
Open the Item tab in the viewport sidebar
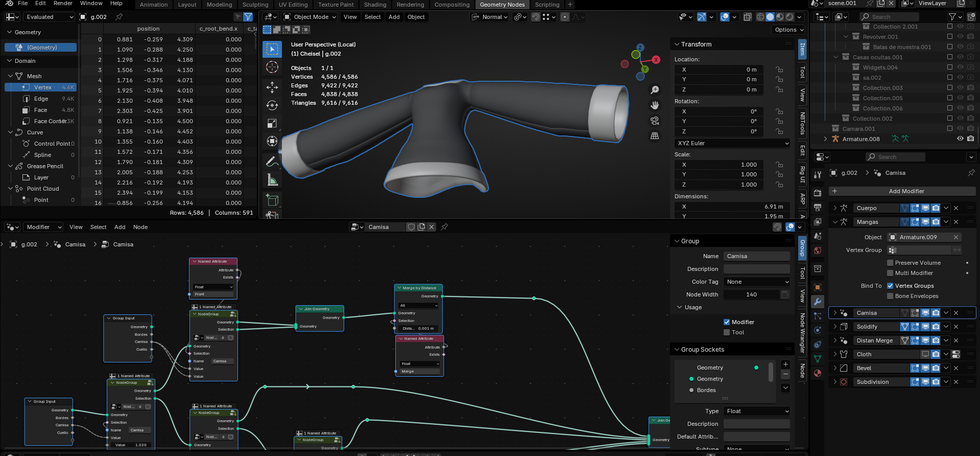pos(802,49)
